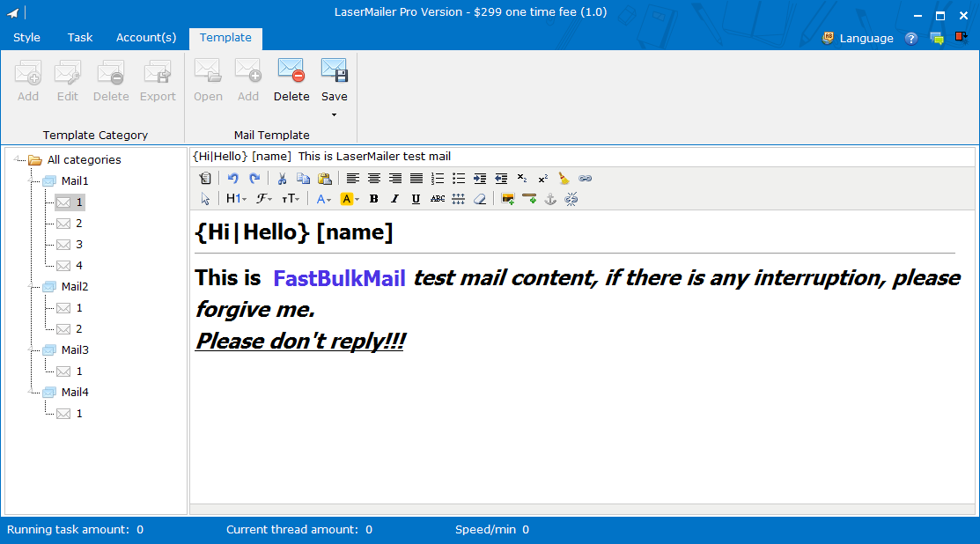The width and height of the screenshot is (980, 544).
Task: Select the Template tab
Action: [225, 38]
